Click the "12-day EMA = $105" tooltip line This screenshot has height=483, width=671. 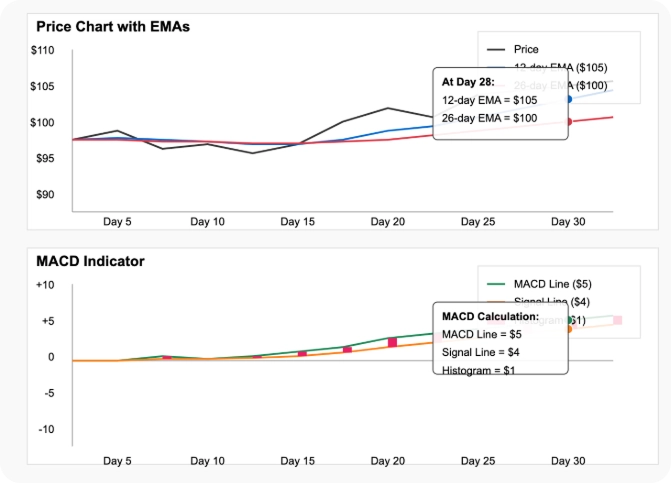[x=489, y=100]
